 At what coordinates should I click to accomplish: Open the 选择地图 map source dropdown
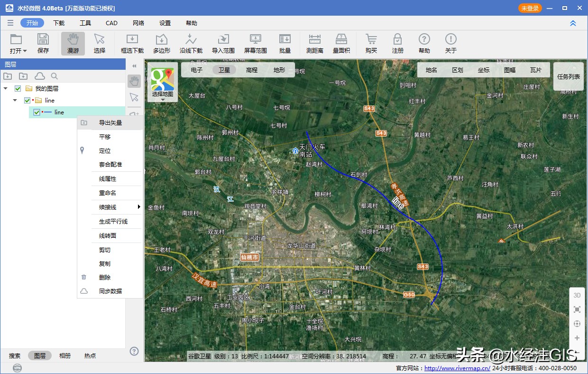click(x=163, y=100)
